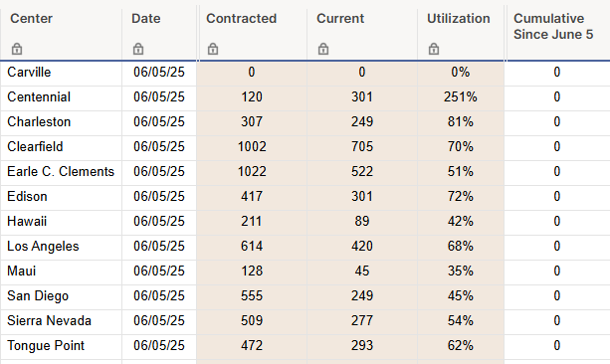610x364 pixels.
Task: Click the lock icon under Date header
Action: click(138, 49)
